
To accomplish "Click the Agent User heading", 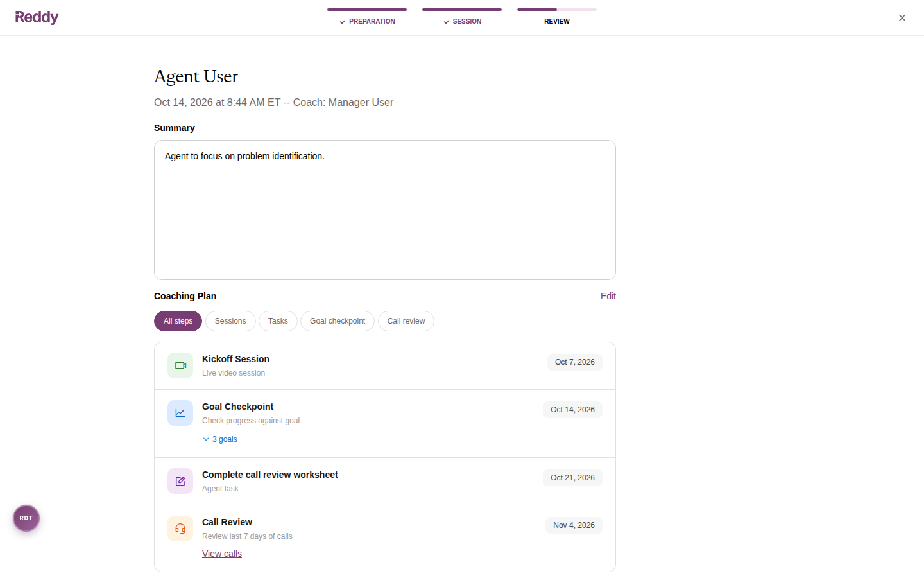I will pyautogui.click(x=196, y=76).
